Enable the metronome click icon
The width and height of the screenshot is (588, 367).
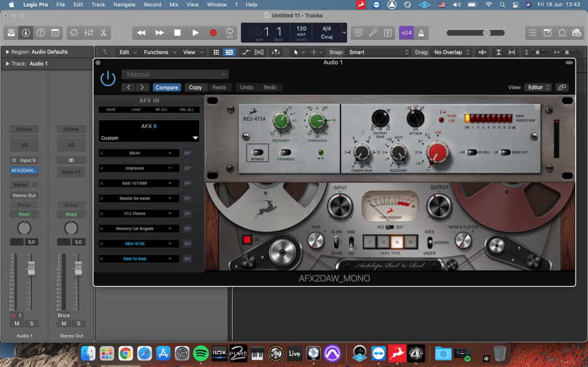pos(421,33)
